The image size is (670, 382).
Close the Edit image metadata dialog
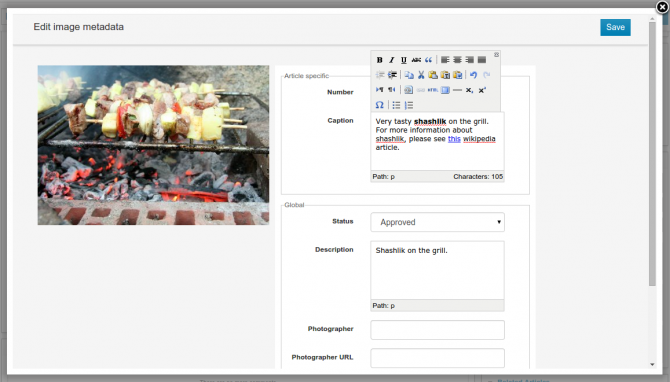[x=662, y=6]
